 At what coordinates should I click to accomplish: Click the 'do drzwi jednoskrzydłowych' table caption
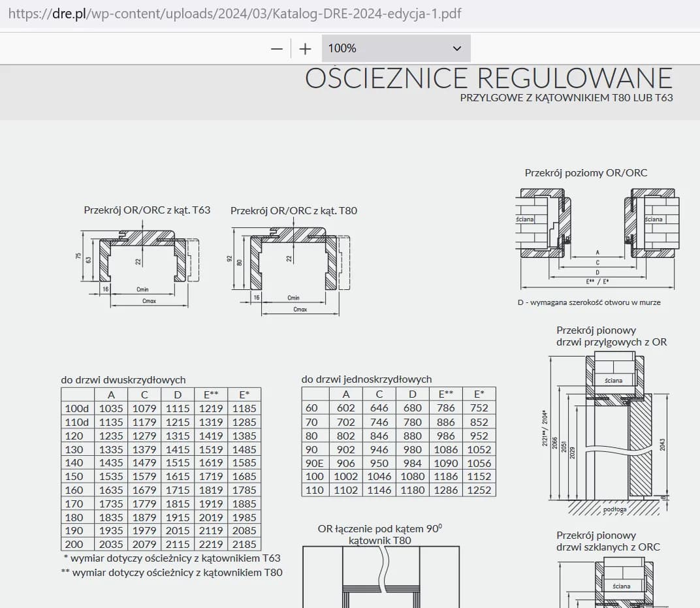(x=366, y=379)
